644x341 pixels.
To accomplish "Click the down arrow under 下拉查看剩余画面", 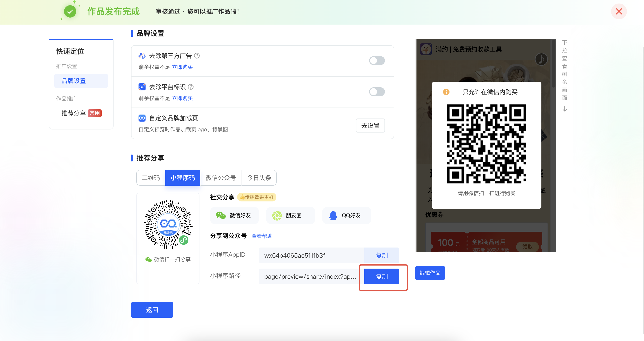I will pos(564,109).
